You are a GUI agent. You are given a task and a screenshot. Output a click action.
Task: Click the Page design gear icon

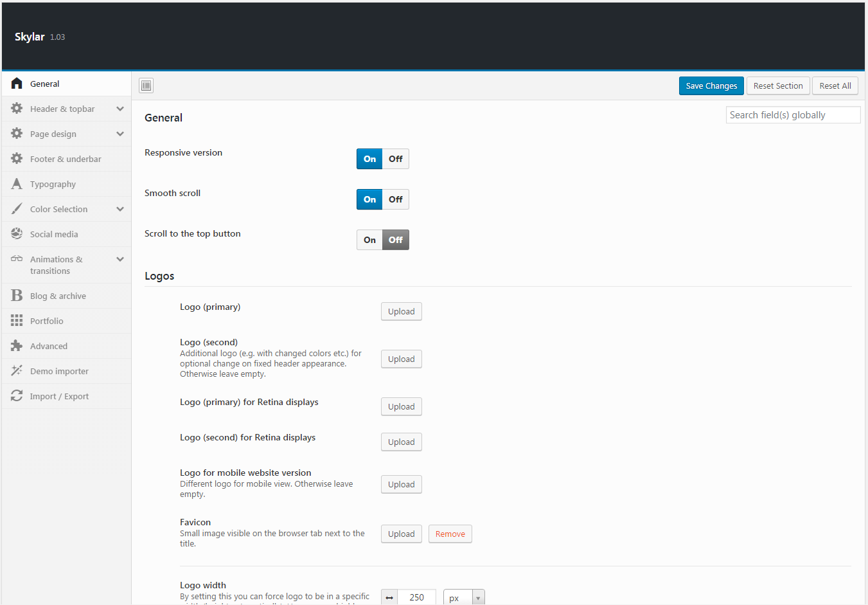point(17,134)
